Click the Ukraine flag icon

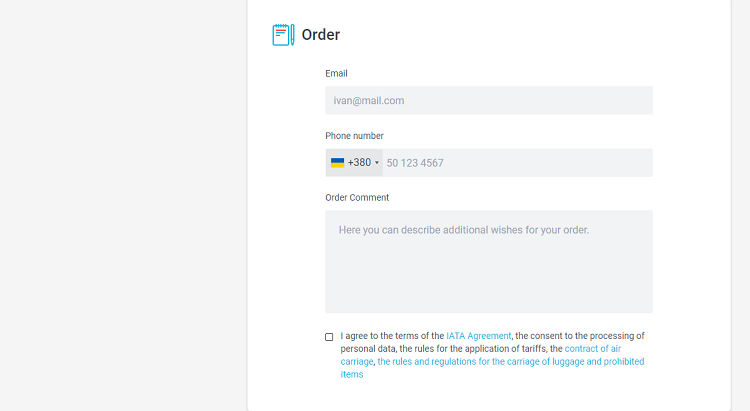click(337, 163)
